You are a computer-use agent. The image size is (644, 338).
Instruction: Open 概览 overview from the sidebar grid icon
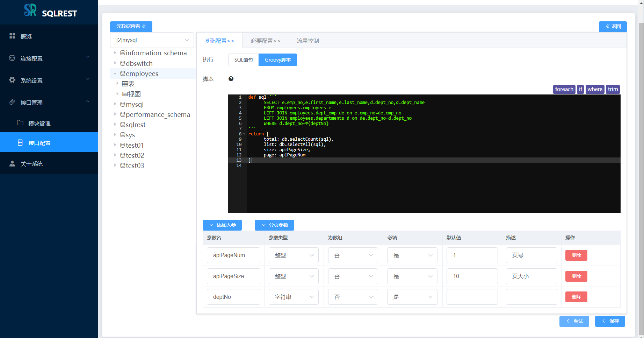[x=12, y=36]
